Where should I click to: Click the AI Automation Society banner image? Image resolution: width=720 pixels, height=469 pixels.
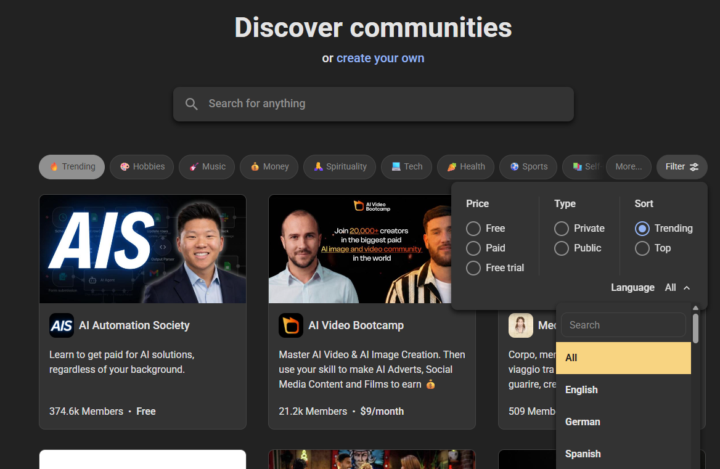tap(143, 249)
